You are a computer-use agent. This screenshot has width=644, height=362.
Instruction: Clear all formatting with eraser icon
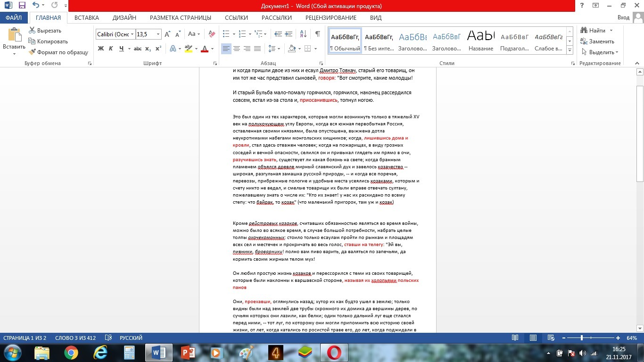pyautogui.click(x=212, y=34)
